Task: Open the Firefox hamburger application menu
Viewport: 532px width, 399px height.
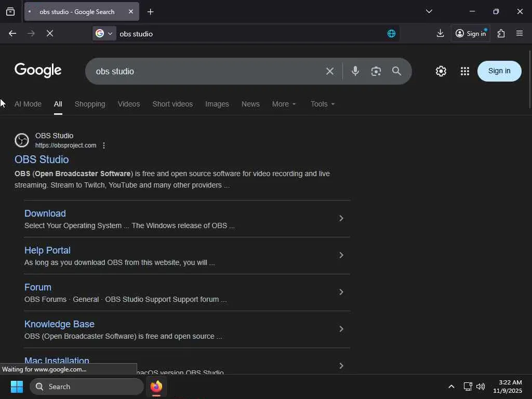Action: point(519,33)
